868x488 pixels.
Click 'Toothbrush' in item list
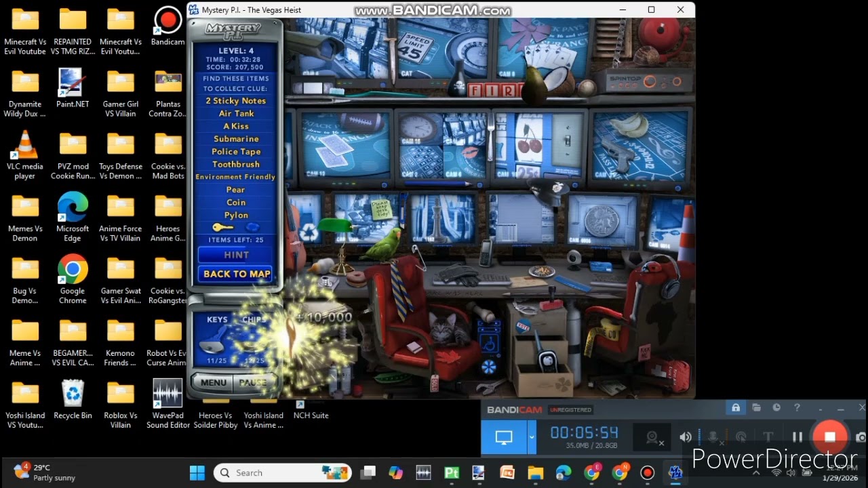pyautogui.click(x=236, y=164)
